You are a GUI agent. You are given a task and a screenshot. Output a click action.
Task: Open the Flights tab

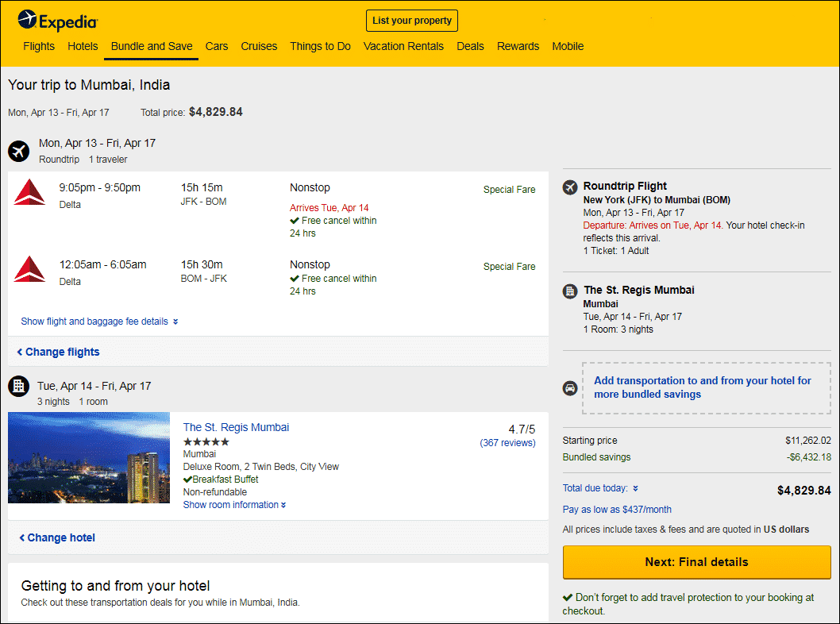tap(39, 46)
